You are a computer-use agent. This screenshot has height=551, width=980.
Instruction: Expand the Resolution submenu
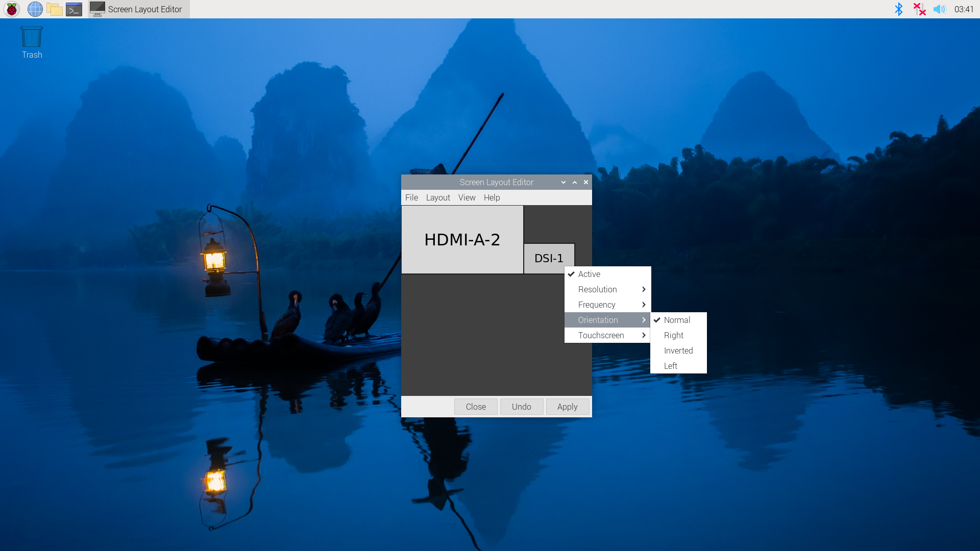coord(597,289)
